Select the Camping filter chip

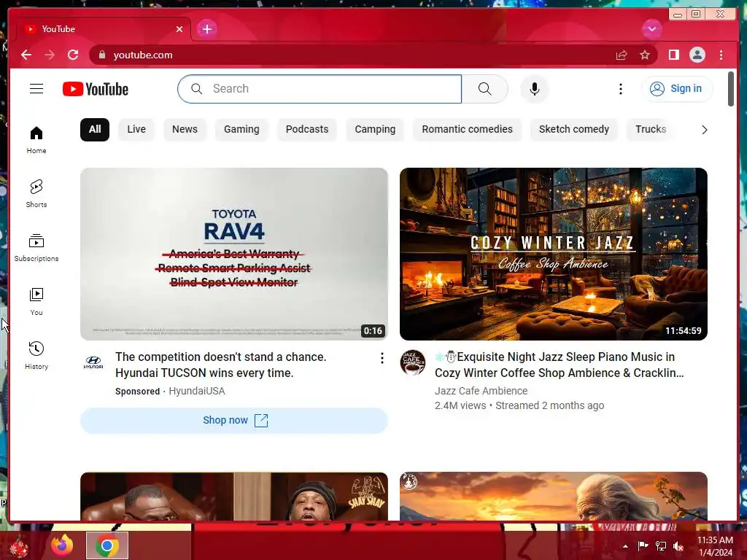pos(375,130)
